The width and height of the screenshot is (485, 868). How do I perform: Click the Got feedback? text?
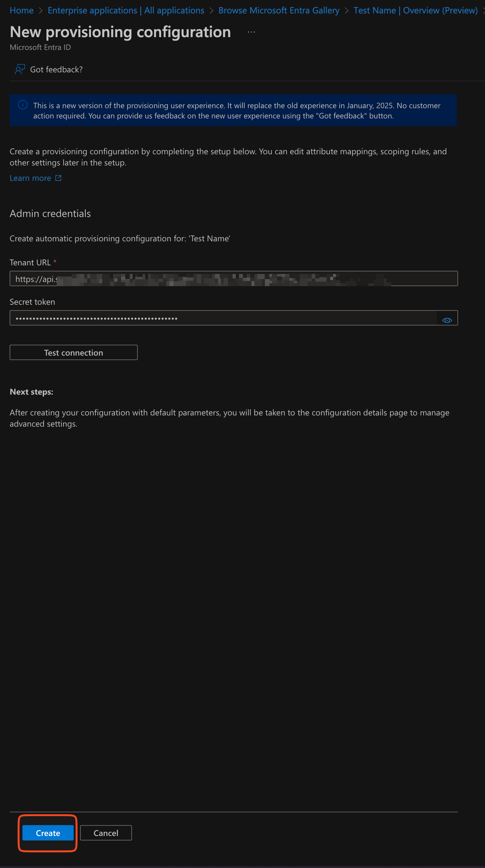[x=56, y=70]
